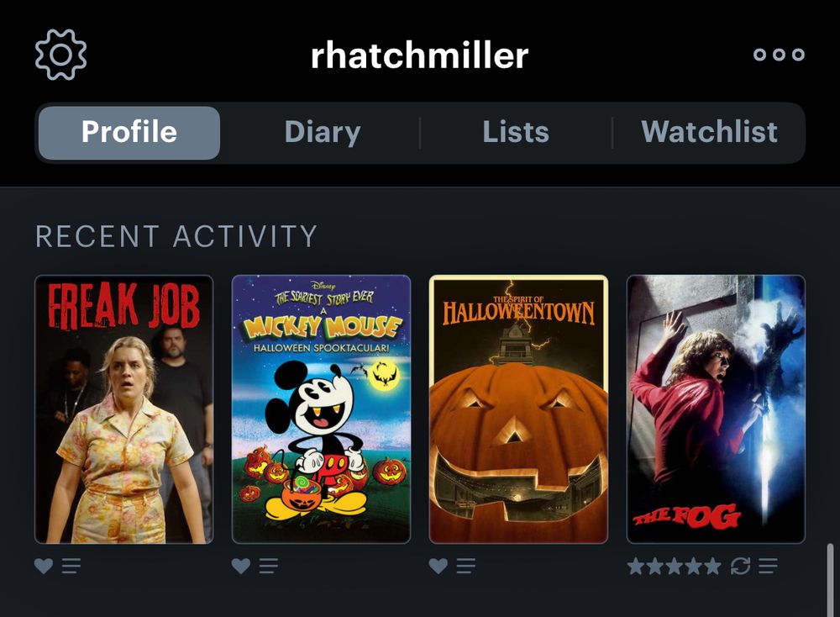
Task: Tap the review icon under Mickey Mouse poster
Action: pos(269,566)
